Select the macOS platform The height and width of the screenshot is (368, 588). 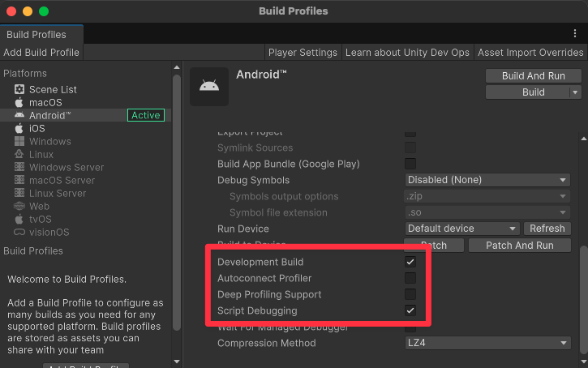click(45, 102)
